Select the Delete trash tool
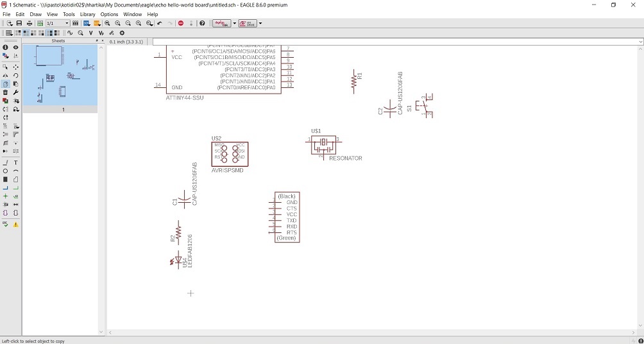The image size is (644, 344). click(5, 92)
